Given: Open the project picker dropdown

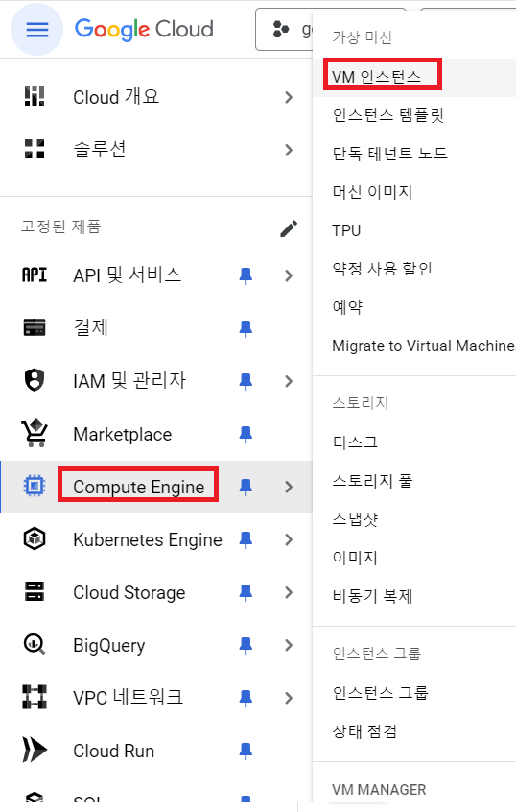Looking at the screenshot, I should point(284,30).
